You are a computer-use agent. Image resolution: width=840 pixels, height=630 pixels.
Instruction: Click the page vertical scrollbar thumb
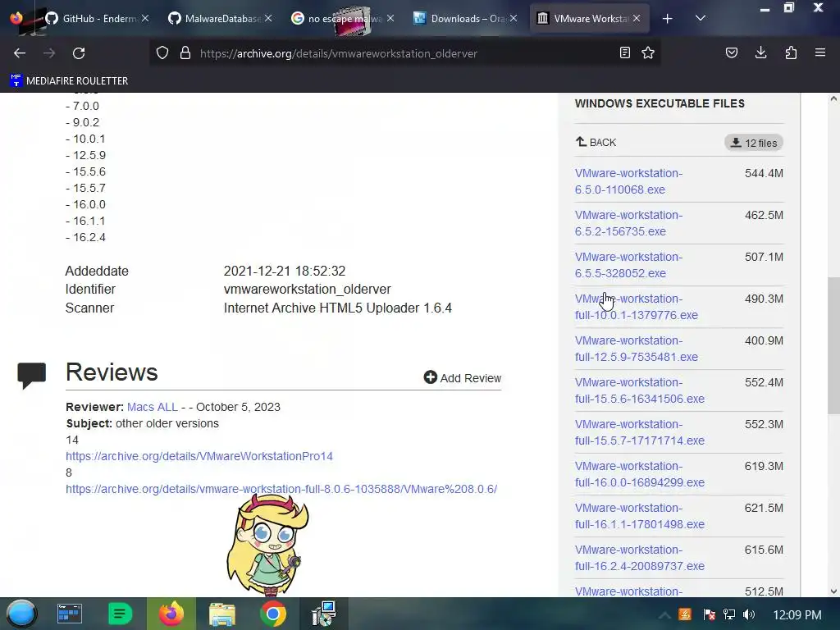[833, 345]
